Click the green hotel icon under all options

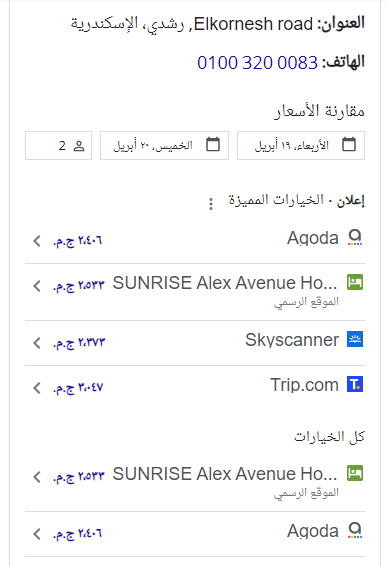tap(355, 473)
